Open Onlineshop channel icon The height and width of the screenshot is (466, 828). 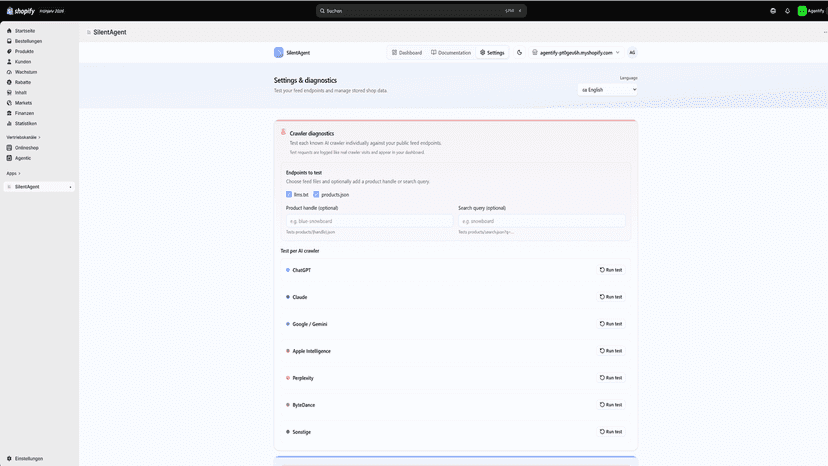pos(9,148)
